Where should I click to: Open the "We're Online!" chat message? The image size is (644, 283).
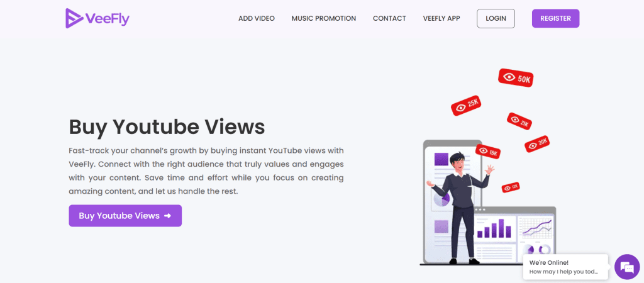tap(565, 267)
